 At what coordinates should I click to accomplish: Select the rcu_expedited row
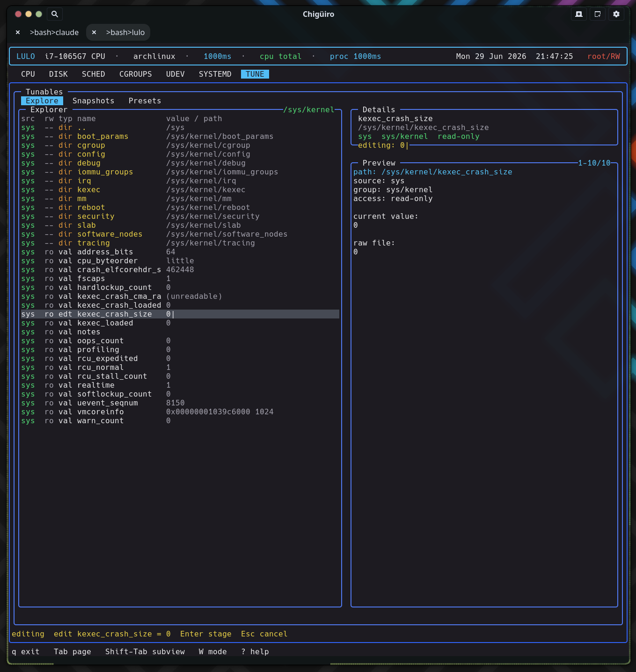pyautogui.click(x=180, y=359)
